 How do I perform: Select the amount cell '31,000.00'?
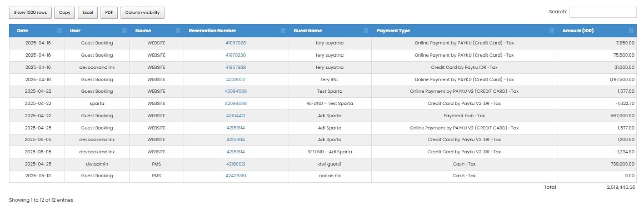tap(597, 67)
